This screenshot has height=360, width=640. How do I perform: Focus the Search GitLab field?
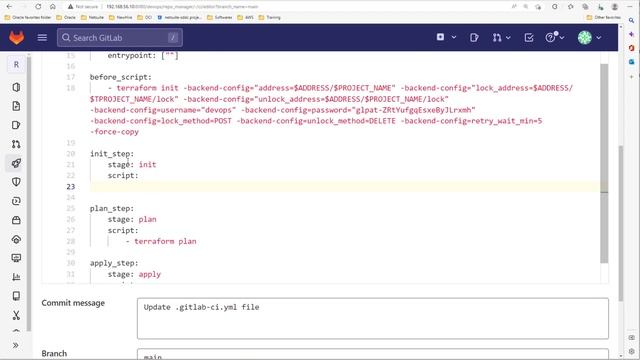120,38
